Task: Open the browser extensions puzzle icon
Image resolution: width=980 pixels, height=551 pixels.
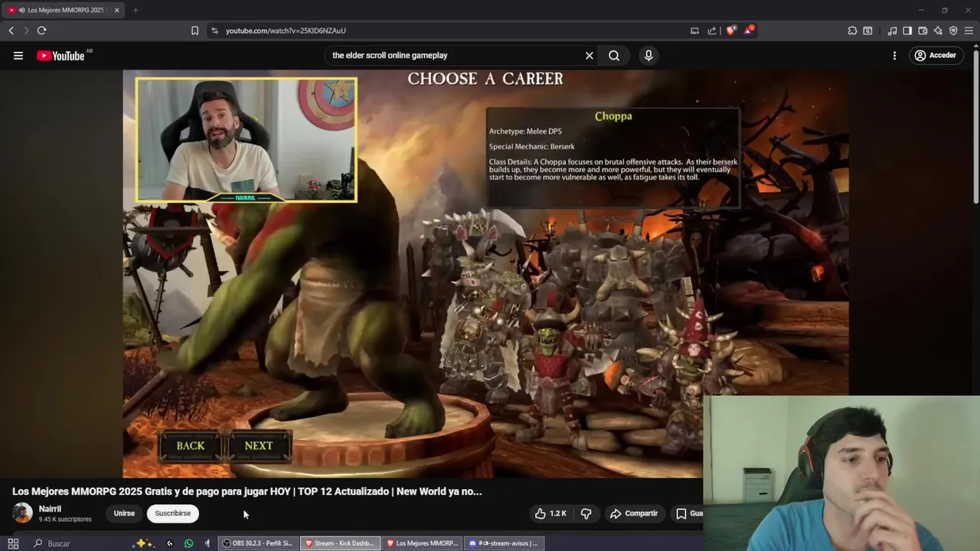Action: (852, 31)
